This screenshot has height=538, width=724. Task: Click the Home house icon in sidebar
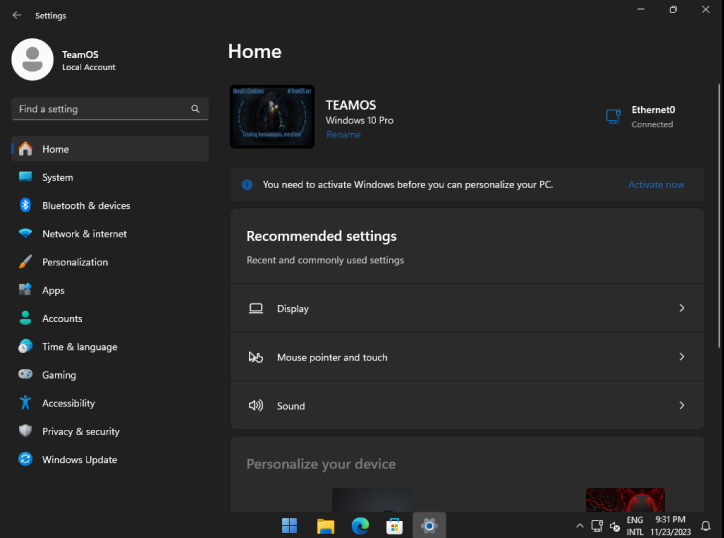click(x=25, y=149)
